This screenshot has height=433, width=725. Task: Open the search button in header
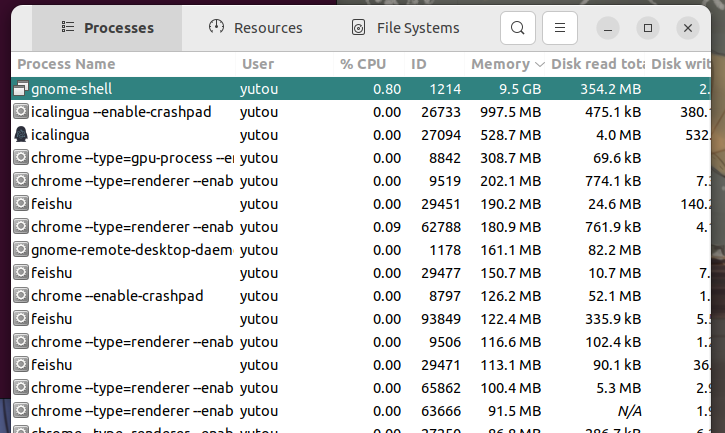pyautogui.click(x=517, y=28)
